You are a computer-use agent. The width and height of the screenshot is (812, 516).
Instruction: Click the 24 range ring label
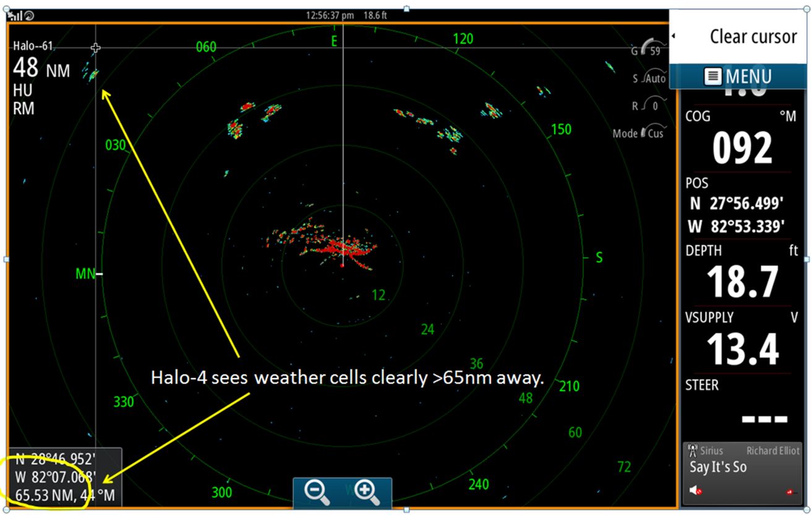[427, 329]
